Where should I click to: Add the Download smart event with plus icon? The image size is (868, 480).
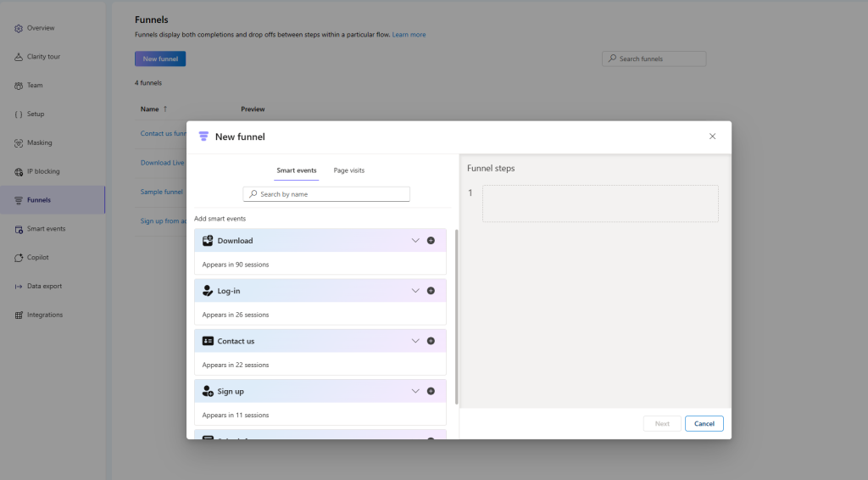431,240
